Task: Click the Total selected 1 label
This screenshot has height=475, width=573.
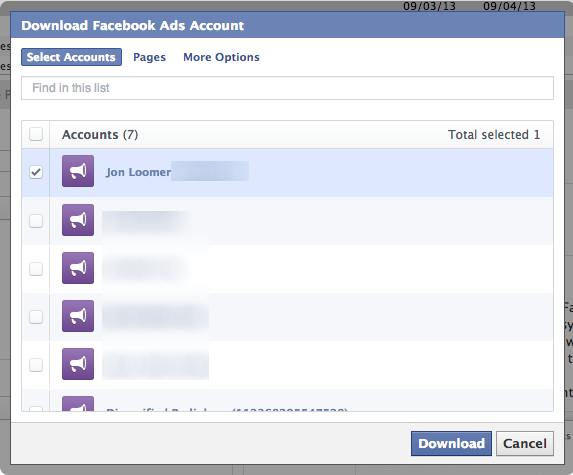Action: click(494, 134)
